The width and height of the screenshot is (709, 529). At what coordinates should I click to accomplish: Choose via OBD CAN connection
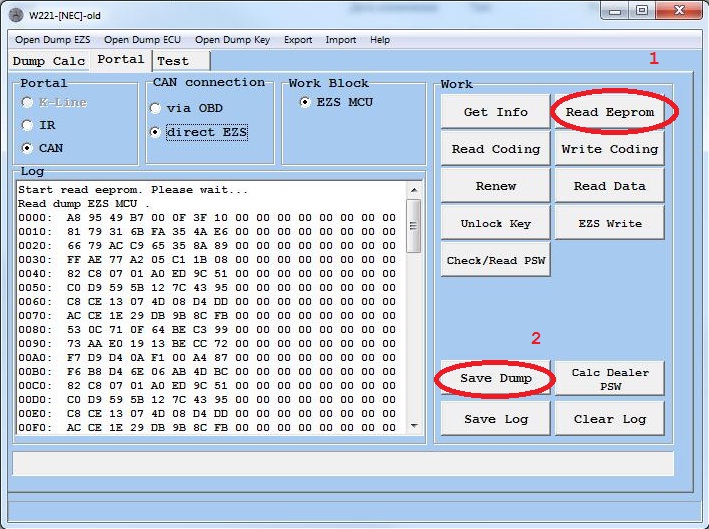tap(155, 108)
